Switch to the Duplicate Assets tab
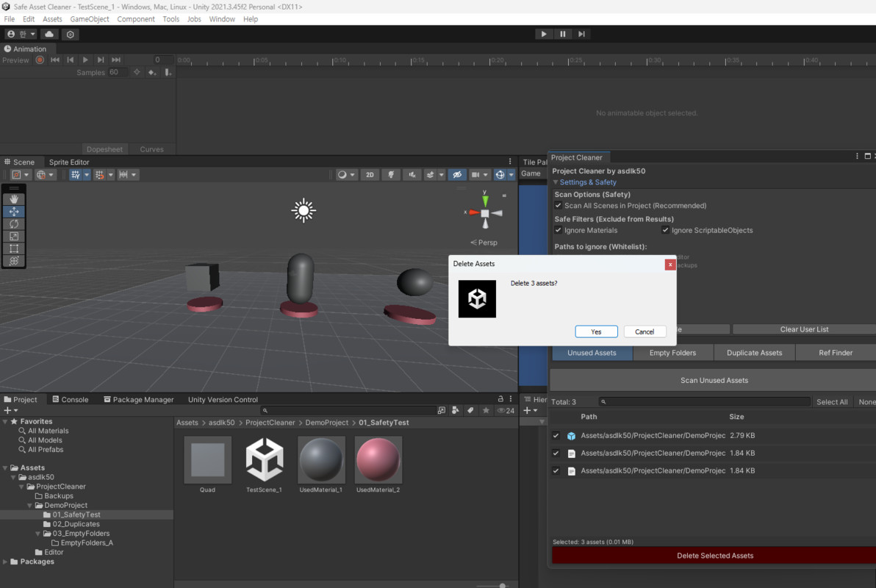The width and height of the screenshot is (876, 588). click(x=754, y=353)
